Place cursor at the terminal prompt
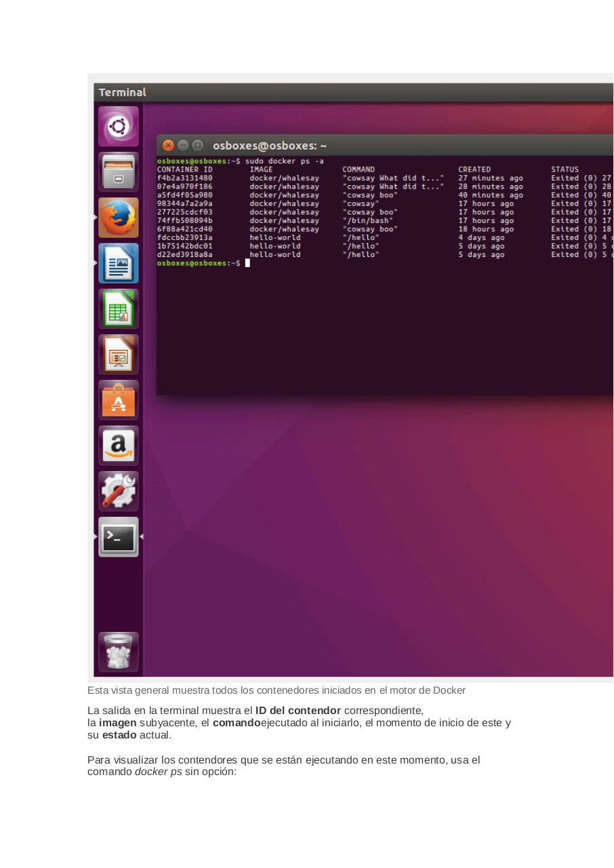 [247, 262]
